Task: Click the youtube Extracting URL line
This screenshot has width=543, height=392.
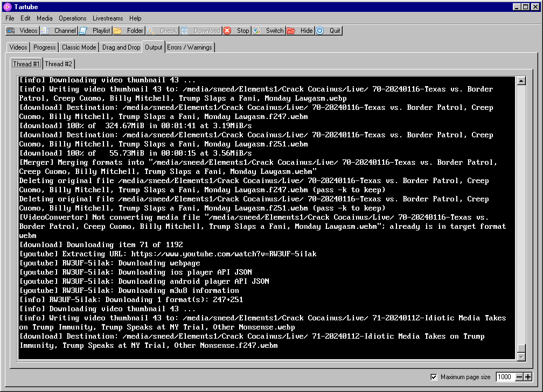Action: point(168,254)
